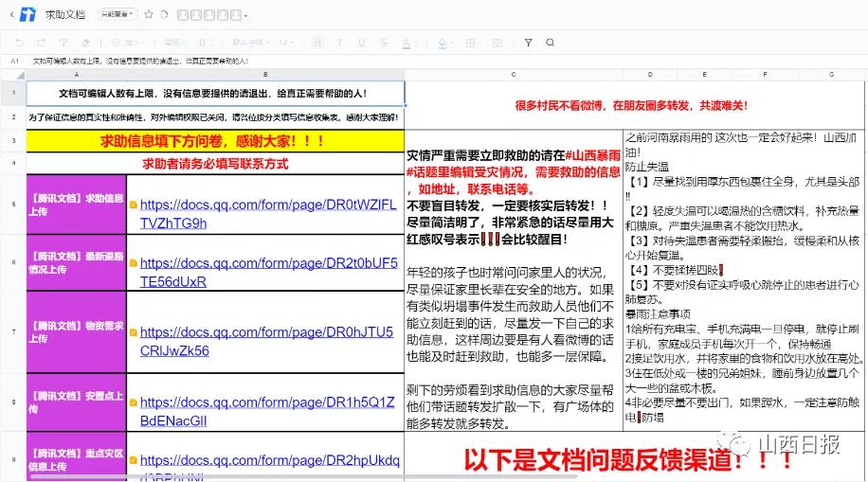Click the A1 cell reference box

click(14, 61)
